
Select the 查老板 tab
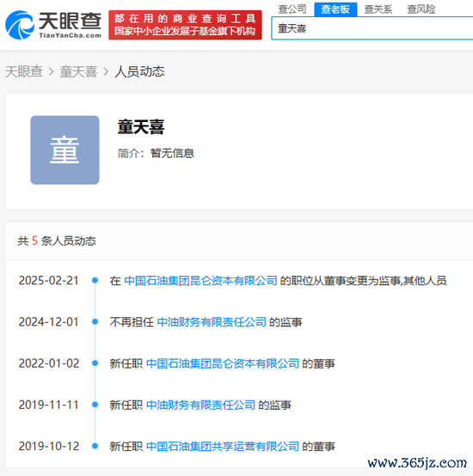tap(335, 9)
